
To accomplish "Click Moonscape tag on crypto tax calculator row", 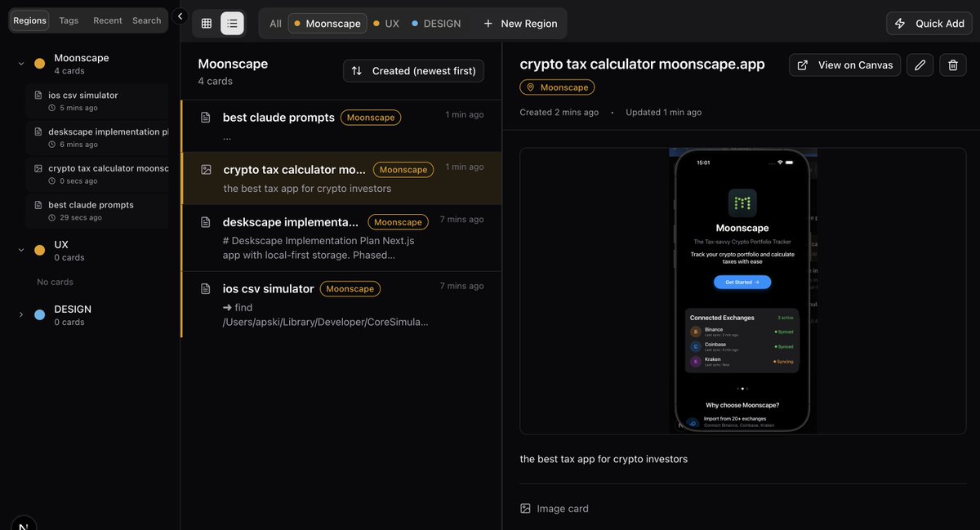I will [403, 170].
